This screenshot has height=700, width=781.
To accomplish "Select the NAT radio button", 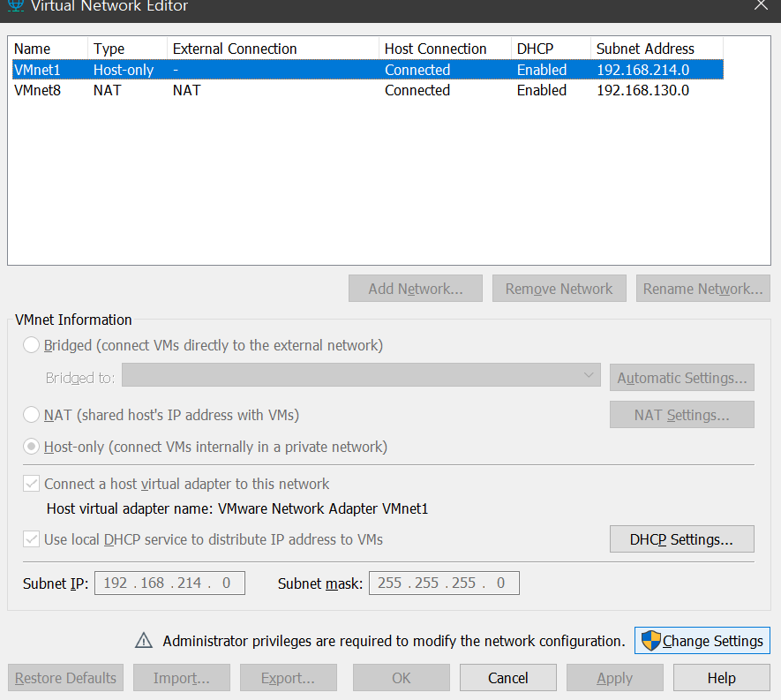I will (32, 415).
